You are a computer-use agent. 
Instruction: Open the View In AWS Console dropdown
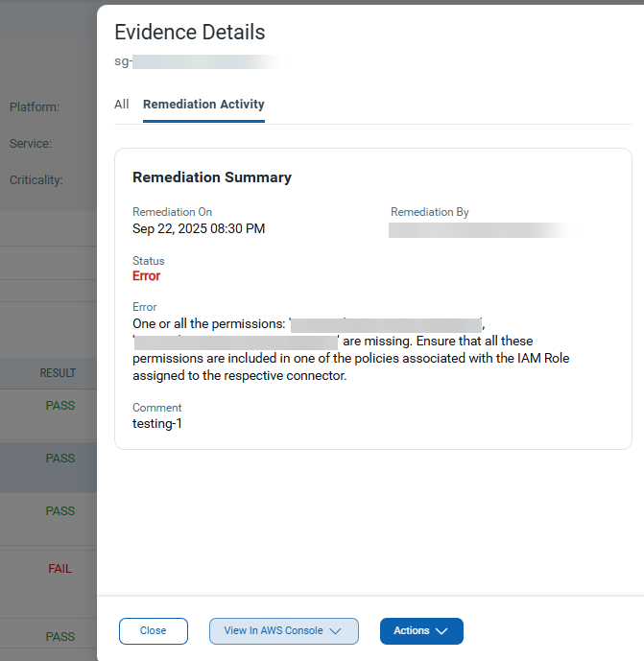coord(283,631)
